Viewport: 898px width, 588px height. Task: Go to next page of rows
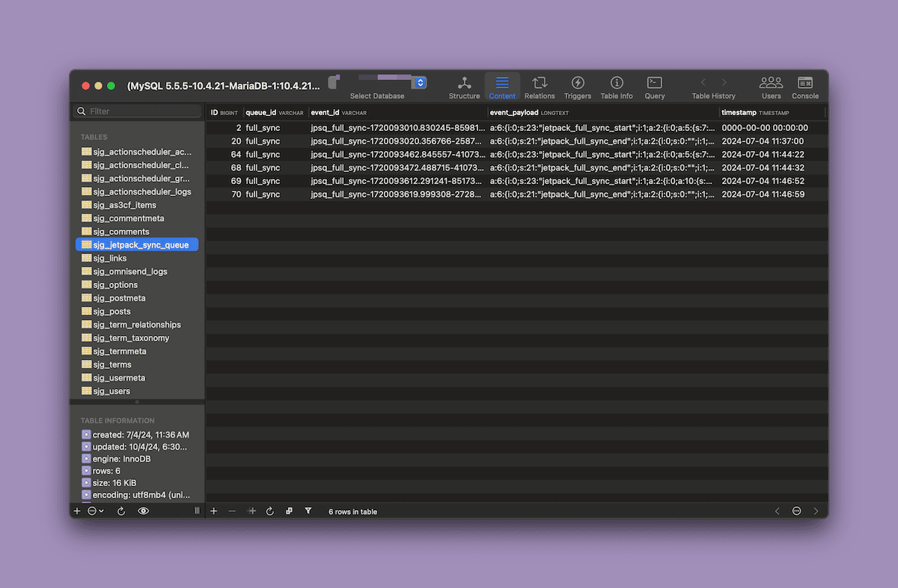(816, 511)
